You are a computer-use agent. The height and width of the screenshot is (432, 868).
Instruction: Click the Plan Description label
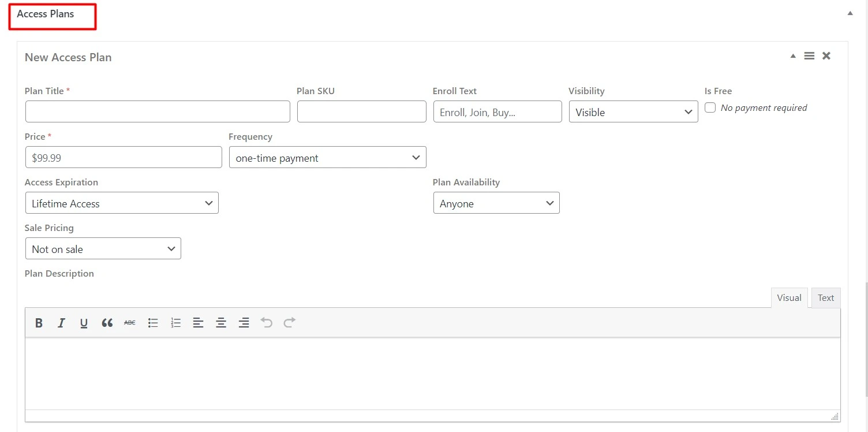coord(59,274)
